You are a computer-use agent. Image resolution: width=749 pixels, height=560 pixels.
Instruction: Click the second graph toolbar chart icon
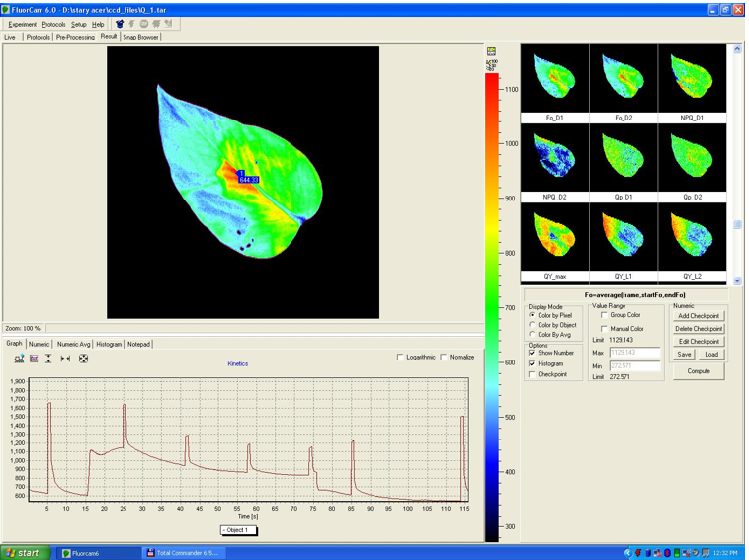click(x=34, y=359)
